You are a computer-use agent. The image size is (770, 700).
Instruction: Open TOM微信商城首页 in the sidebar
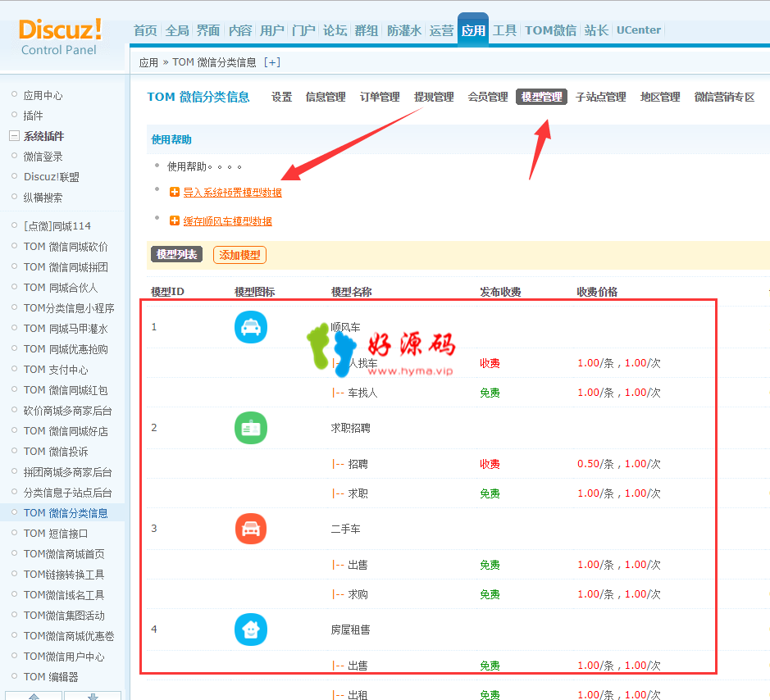pos(64,554)
